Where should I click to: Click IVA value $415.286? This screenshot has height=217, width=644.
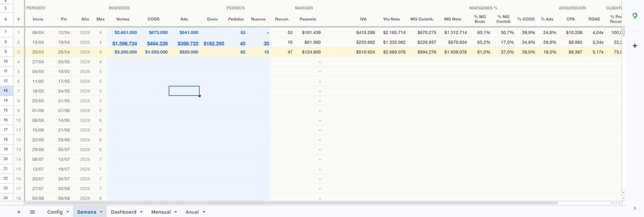click(x=365, y=33)
